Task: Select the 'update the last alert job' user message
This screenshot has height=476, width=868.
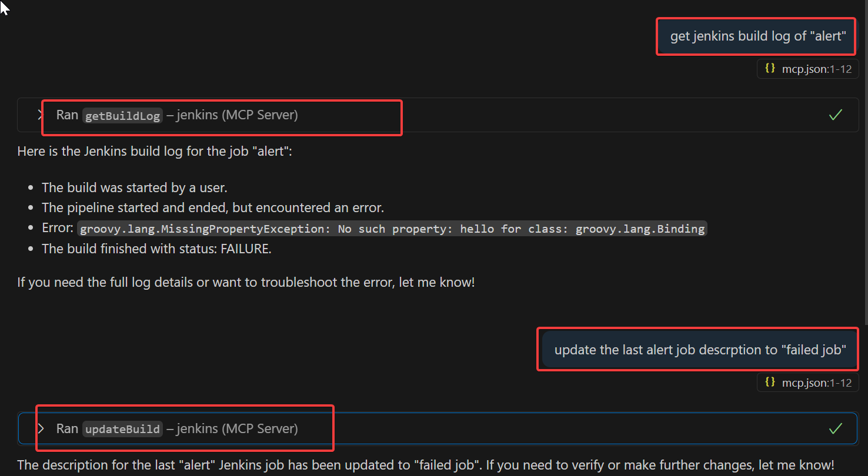Action: pyautogui.click(x=700, y=350)
